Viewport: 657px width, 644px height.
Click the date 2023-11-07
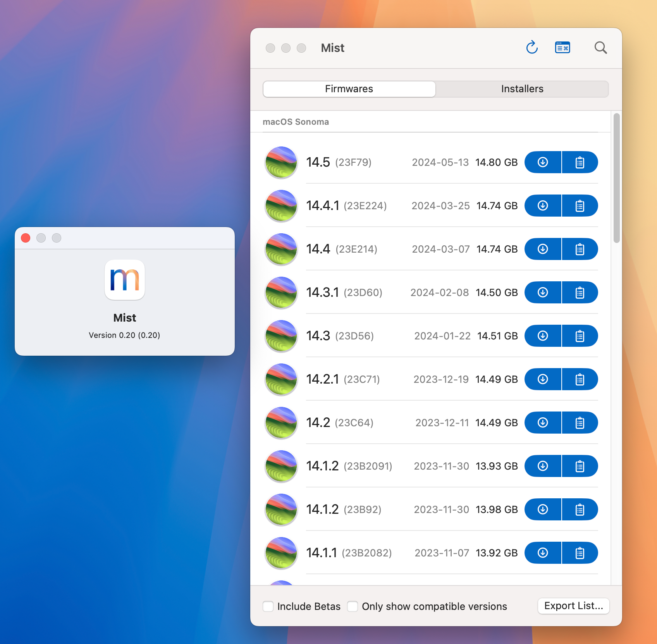442,553
